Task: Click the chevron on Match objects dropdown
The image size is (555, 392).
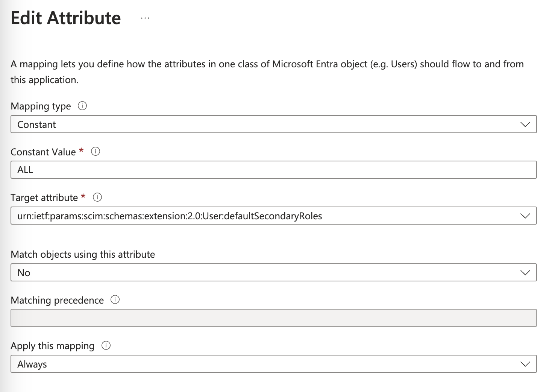Action: 526,272
